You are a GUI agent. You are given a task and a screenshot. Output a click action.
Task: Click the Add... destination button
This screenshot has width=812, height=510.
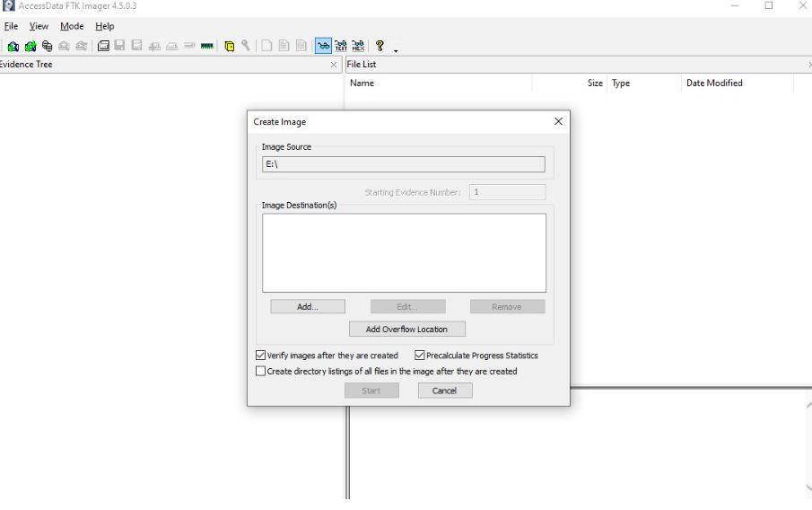pyautogui.click(x=308, y=306)
